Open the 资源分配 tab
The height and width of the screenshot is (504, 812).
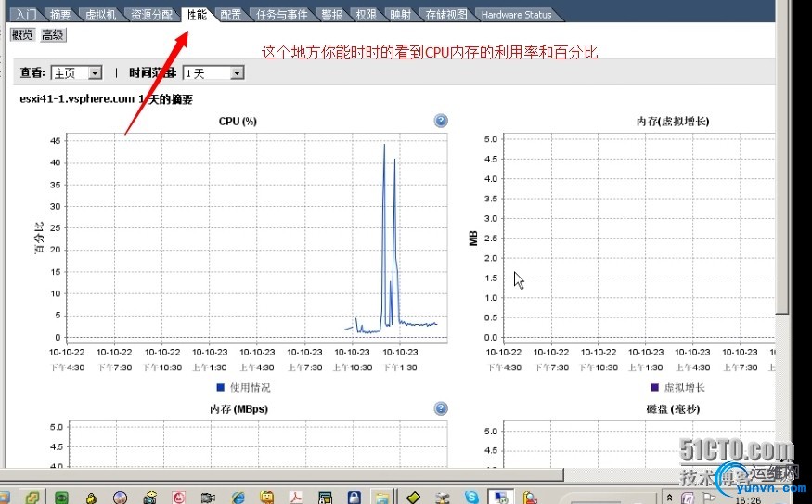(x=151, y=15)
